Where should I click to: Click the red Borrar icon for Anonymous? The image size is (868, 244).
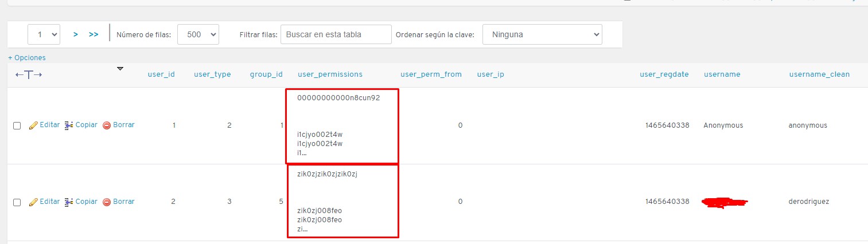click(x=107, y=125)
